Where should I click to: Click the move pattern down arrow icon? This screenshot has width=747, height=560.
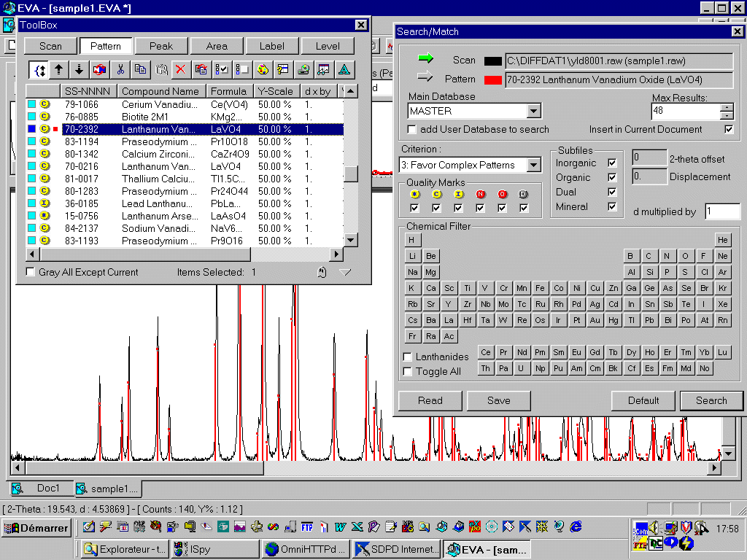(80, 70)
